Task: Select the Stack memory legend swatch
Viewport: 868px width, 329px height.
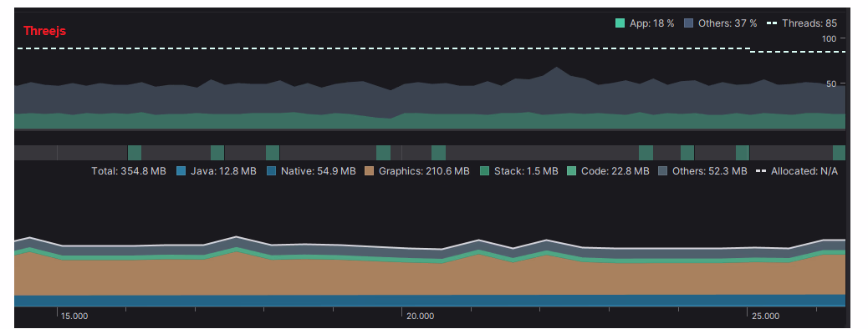Action: (485, 171)
